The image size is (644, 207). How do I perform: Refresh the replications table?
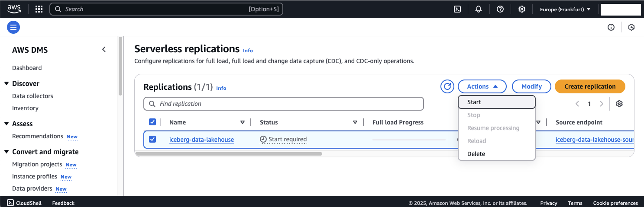(x=447, y=86)
